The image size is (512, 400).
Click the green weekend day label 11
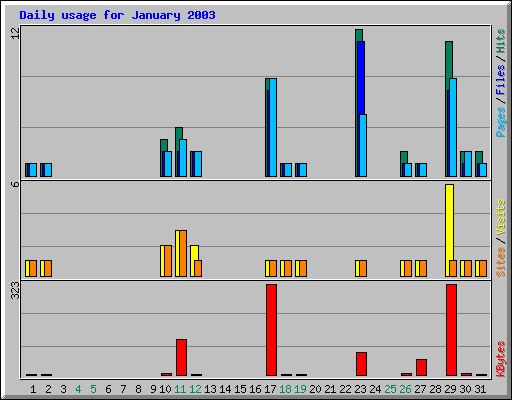pos(180,389)
